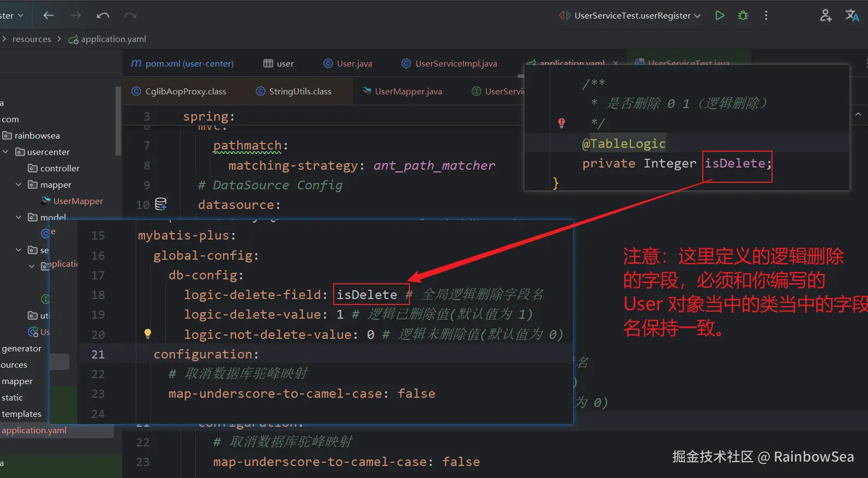
Task: Run UserServiceTest.userRegister with the green play icon
Action: [x=720, y=15]
